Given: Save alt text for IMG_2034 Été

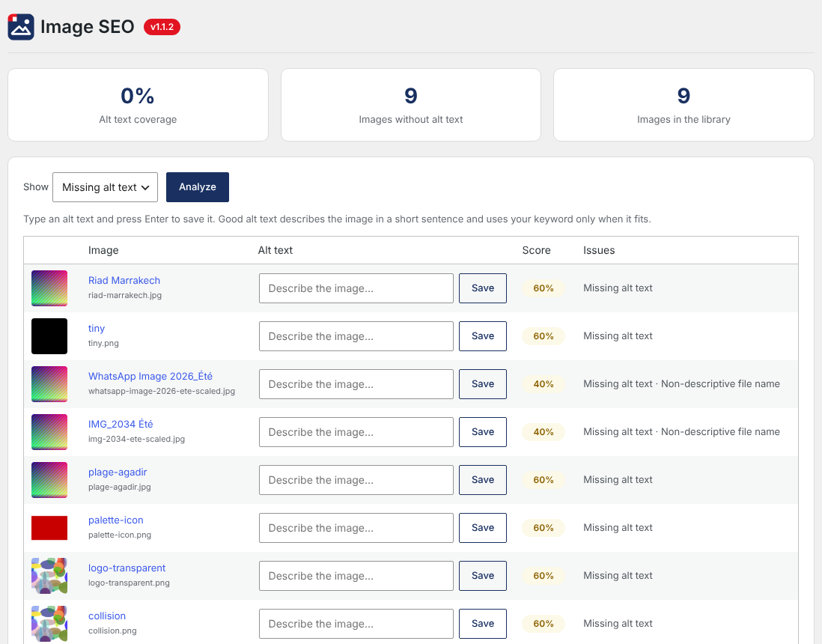Looking at the screenshot, I should [483, 432].
